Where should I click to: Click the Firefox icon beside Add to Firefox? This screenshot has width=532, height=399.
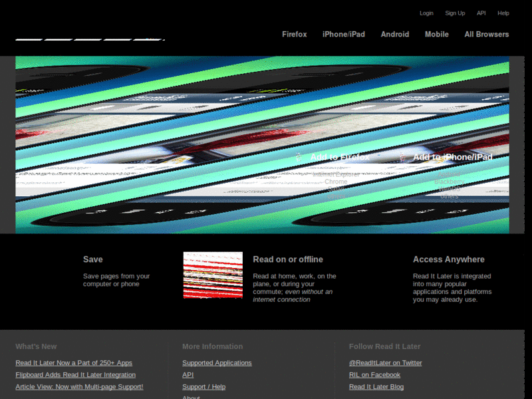pyautogui.click(x=299, y=157)
